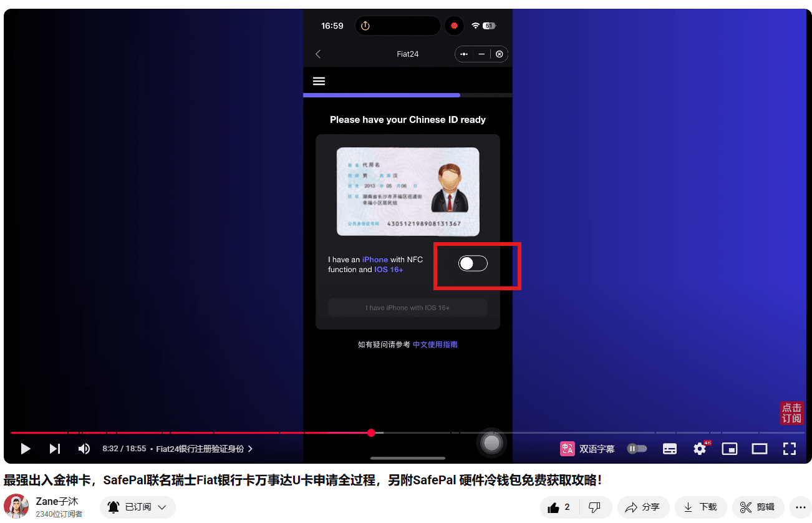
Task: Open the video settings gear
Action: click(700, 449)
